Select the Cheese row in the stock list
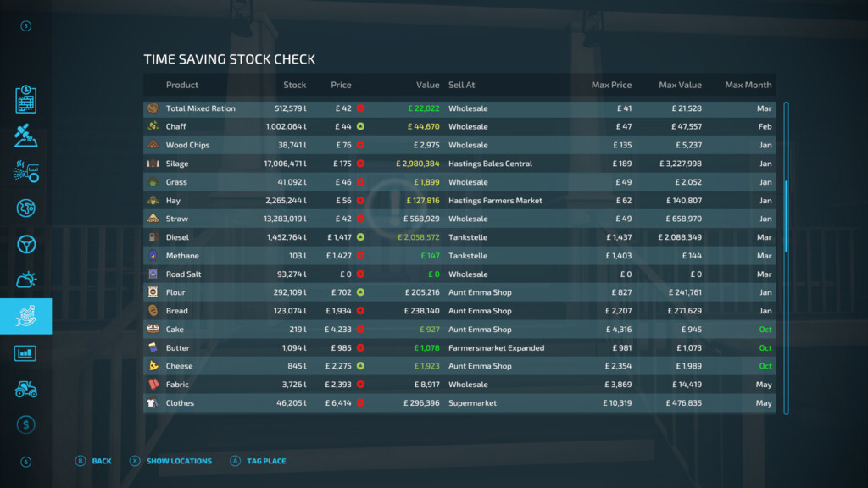868x488 pixels. click(458, 366)
